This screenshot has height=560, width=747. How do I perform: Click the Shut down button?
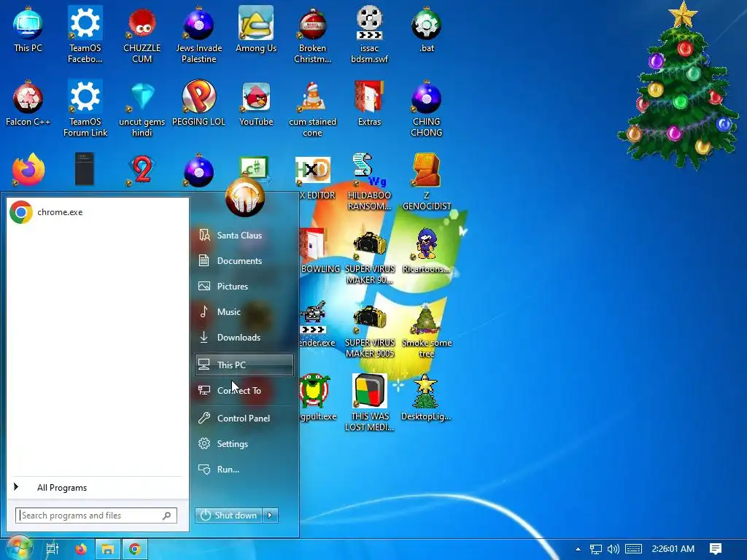(x=228, y=516)
